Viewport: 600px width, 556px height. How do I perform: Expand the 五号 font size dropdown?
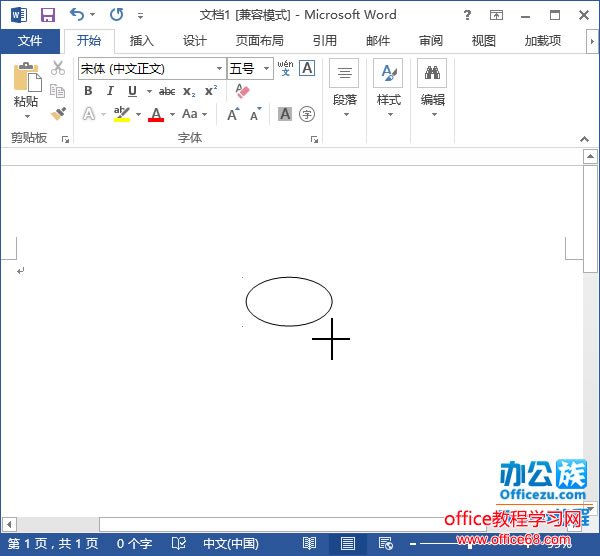267,69
